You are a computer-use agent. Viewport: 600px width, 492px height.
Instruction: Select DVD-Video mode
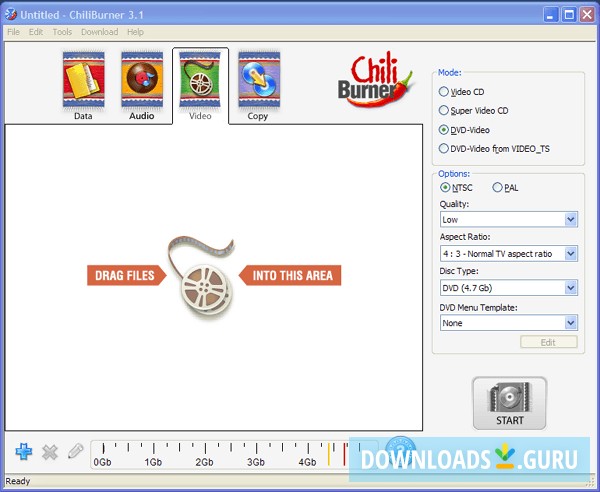464,130
